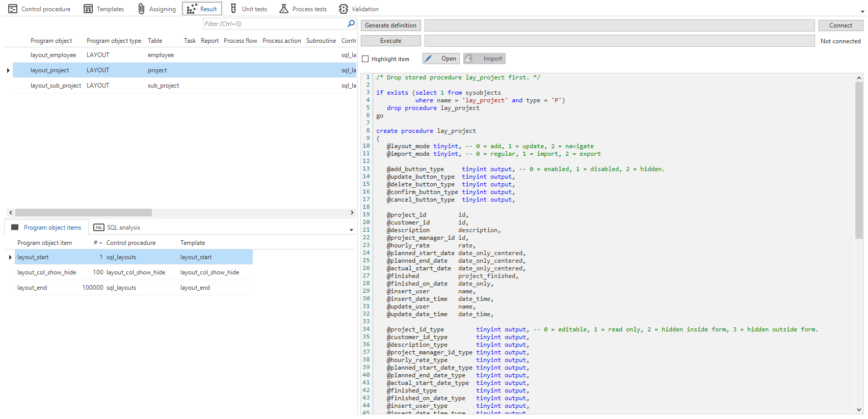This screenshot has width=868, height=419.
Task: Click into the Filter input field
Action: coord(274,24)
